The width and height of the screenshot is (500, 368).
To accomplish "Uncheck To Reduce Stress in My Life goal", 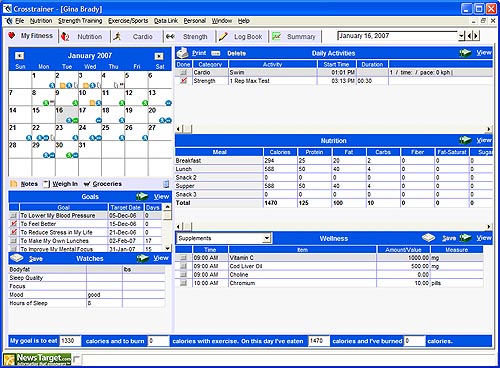I will (14, 232).
